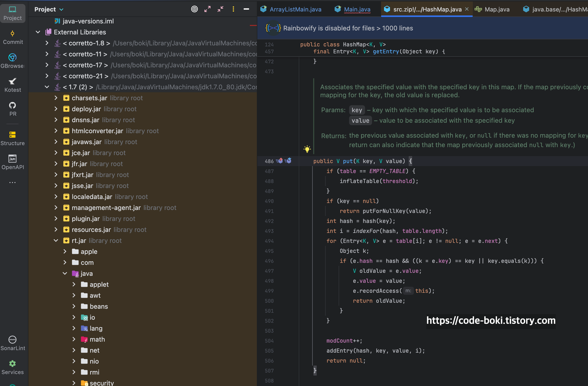Click the Select Opened File target icon
The height and width of the screenshot is (386, 588).
point(194,9)
